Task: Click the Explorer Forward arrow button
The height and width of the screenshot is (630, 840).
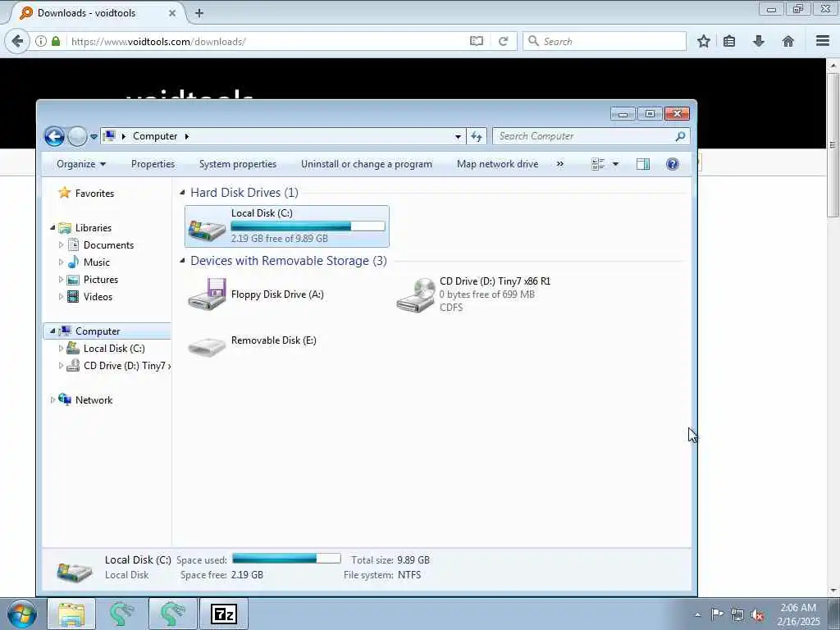Action: coord(77,136)
